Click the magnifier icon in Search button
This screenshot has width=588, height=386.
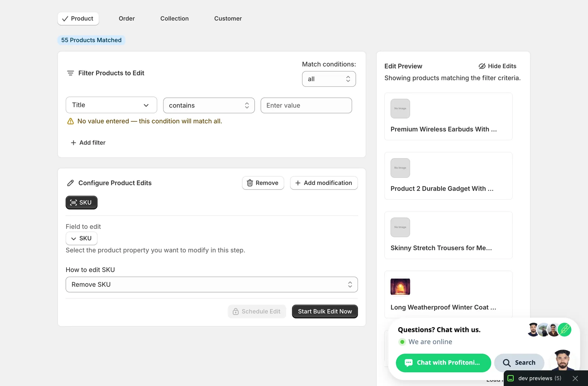[507, 363]
